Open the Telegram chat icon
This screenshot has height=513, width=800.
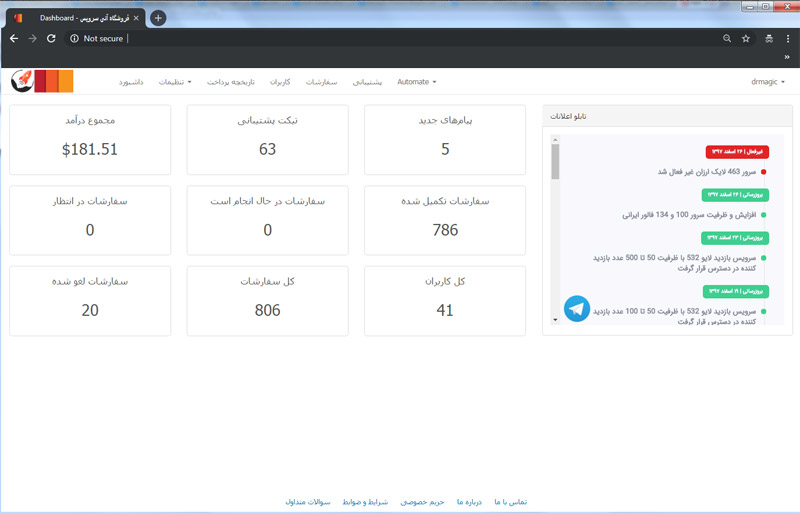(x=577, y=309)
